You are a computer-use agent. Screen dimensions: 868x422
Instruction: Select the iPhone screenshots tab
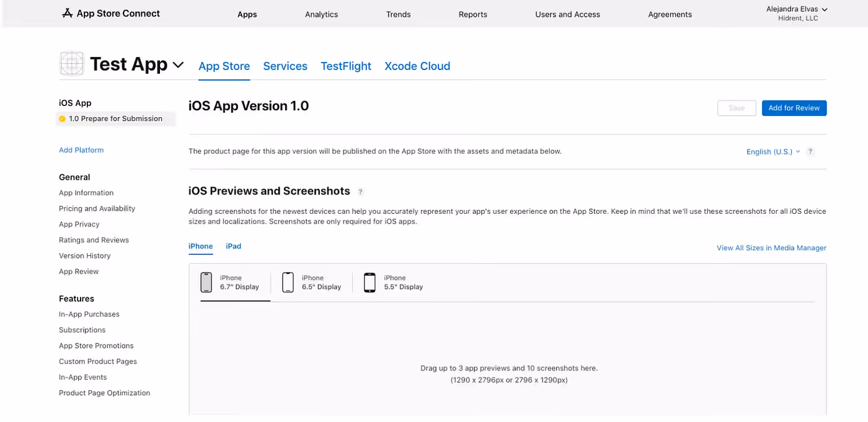point(201,246)
